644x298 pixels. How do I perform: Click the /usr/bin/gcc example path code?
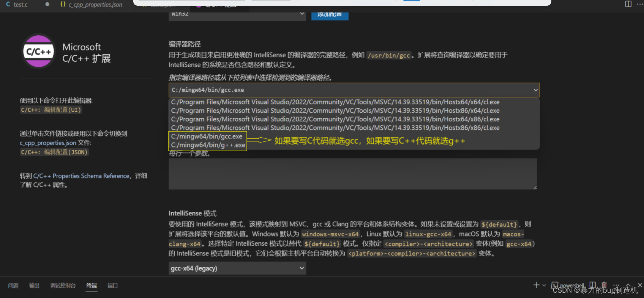point(389,55)
